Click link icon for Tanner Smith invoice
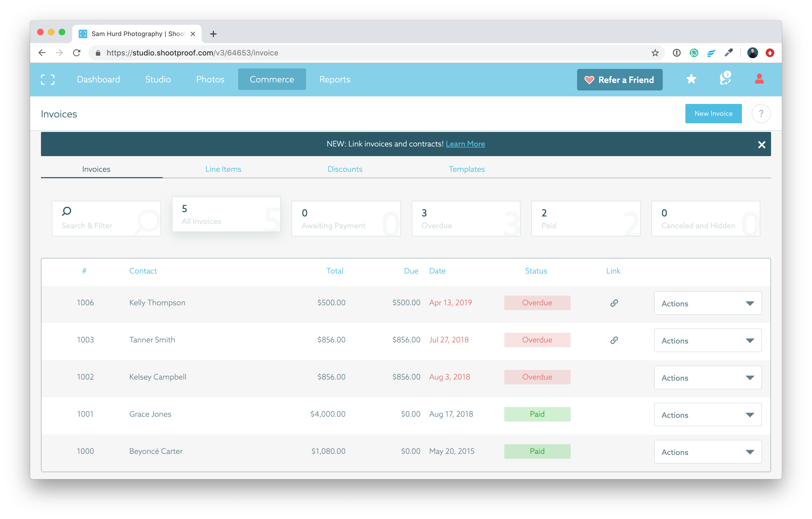The width and height of the screenshot is (812, 519). [x=614, y=340]
